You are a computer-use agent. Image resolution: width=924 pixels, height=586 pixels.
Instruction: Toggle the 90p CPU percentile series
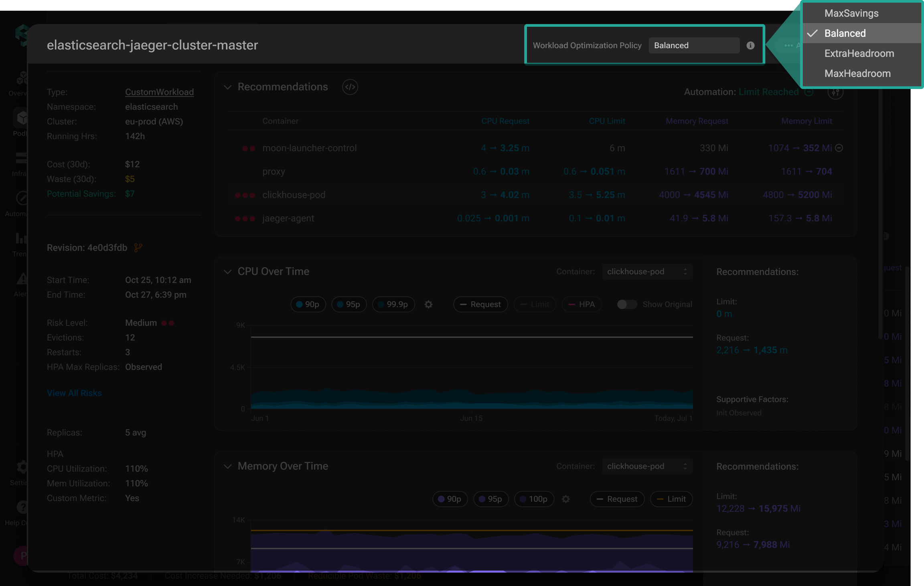(x=308, y=304)
